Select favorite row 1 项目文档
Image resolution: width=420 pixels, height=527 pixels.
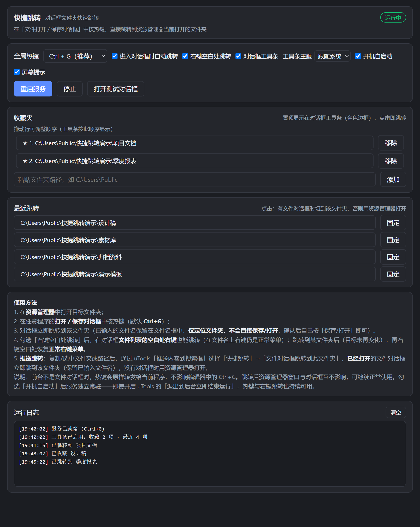(x=195, y=143)
